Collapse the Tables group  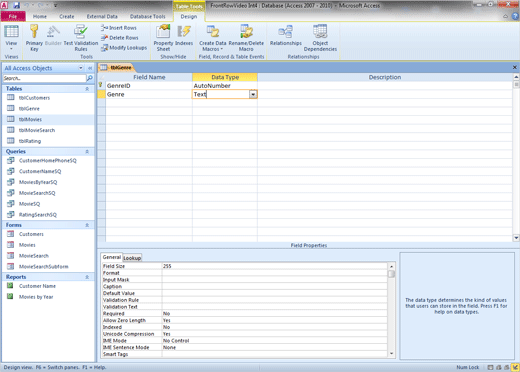coord(87,89)
